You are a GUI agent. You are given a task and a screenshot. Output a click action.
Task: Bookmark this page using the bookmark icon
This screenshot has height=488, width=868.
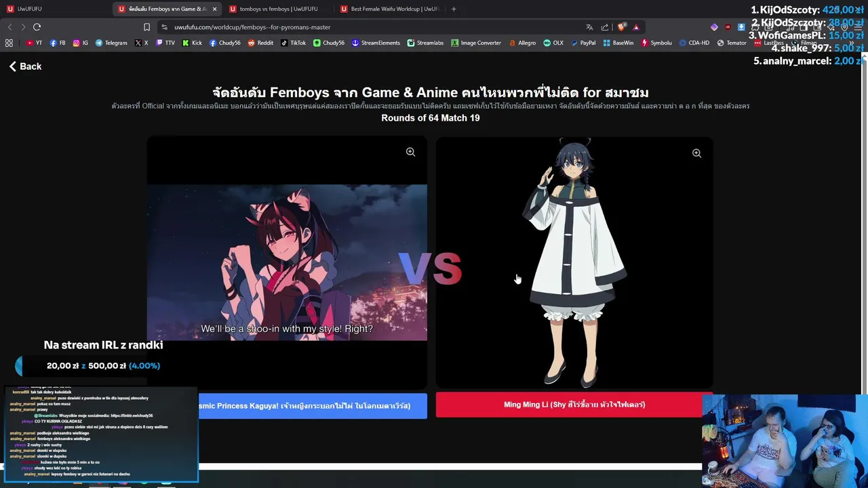[146, 27]
